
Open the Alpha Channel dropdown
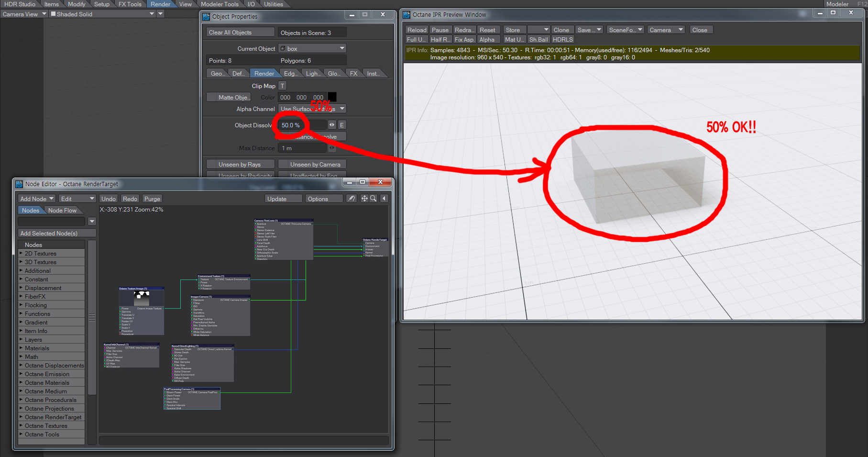tap(312, 109)
